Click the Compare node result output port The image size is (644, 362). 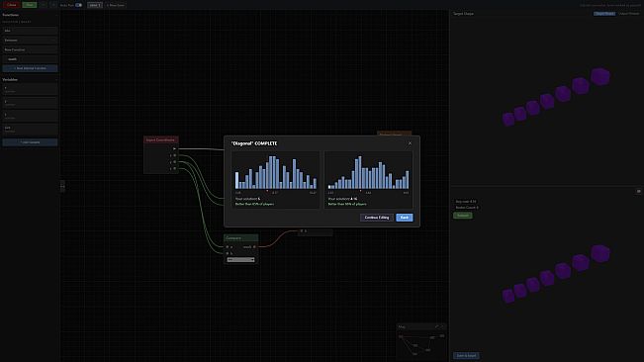coord(254,247)
